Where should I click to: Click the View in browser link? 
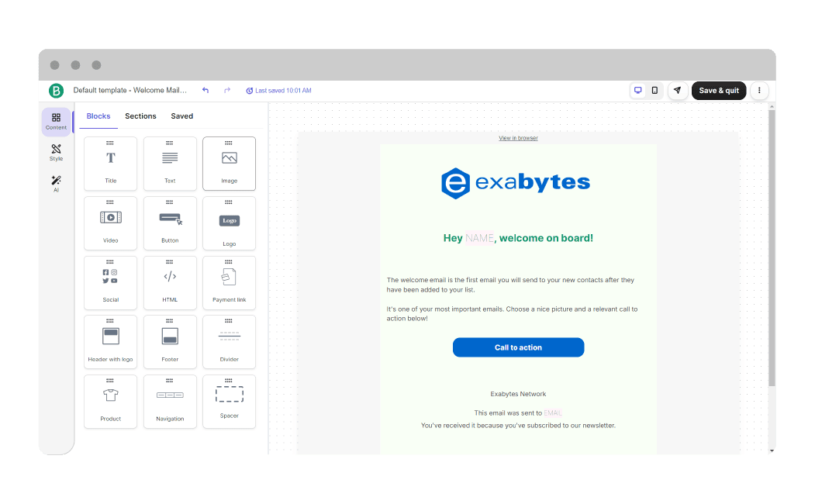518,138
